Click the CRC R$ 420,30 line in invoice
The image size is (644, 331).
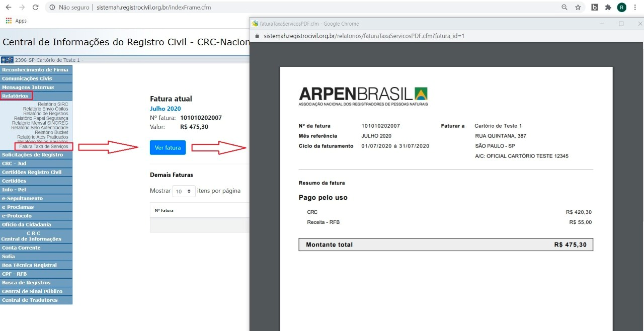[449, 212]
